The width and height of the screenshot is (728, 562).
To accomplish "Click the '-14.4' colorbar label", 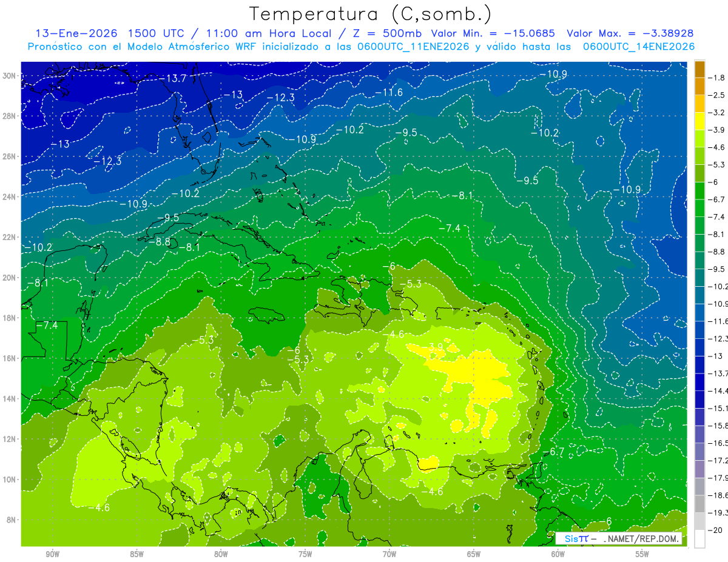I will pyautogui.click(x=720, y=390).
